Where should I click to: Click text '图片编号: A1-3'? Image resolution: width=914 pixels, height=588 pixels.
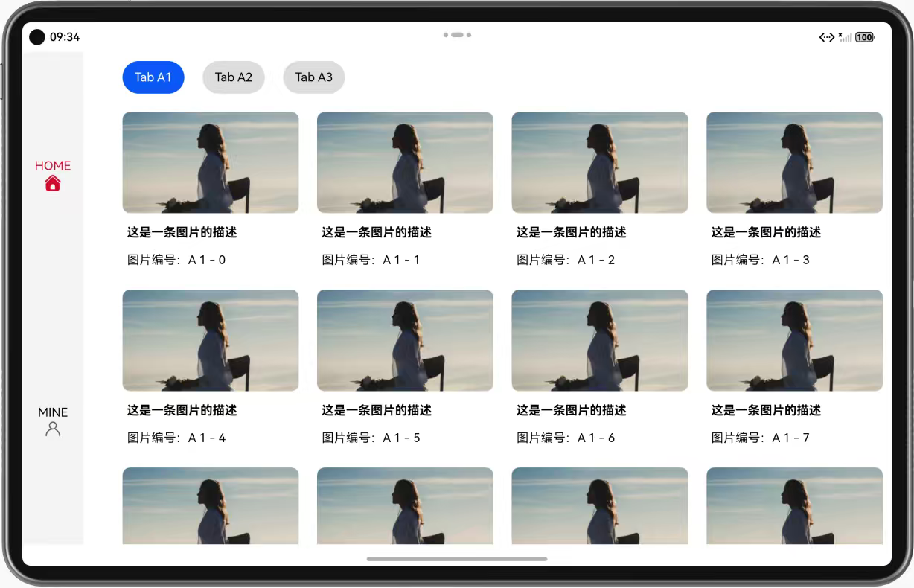(x=761, y=260)
